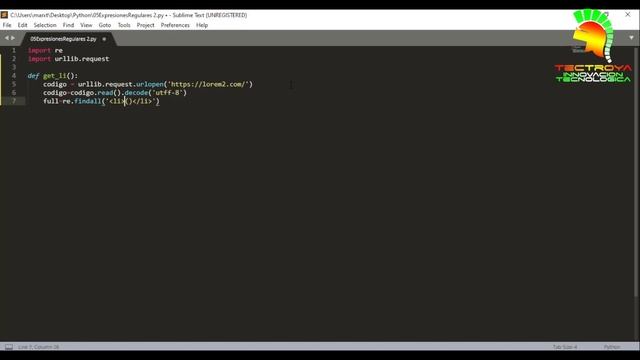This screenshot has height=360, width=640.
Task: Open the Project menu
Action: click(145, 25)
